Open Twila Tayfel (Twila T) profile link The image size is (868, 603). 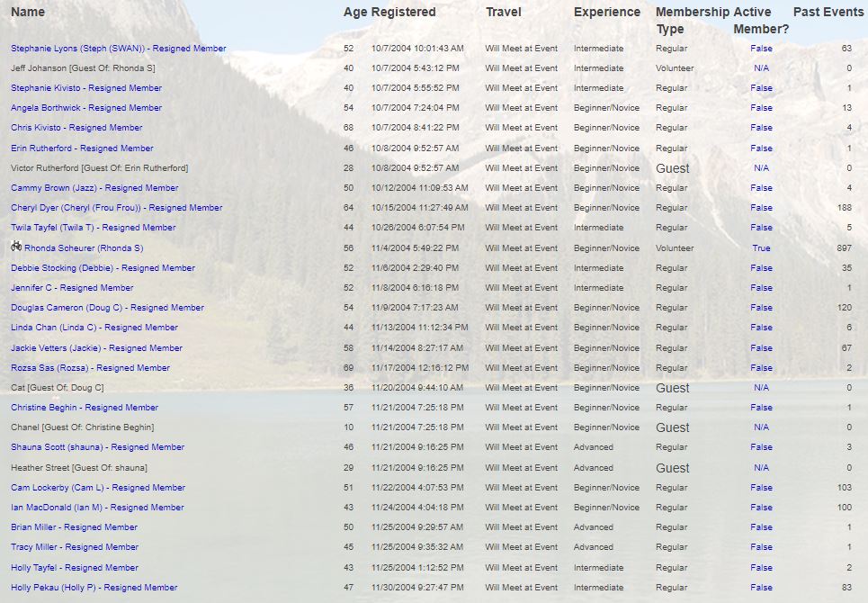[93, 228]
